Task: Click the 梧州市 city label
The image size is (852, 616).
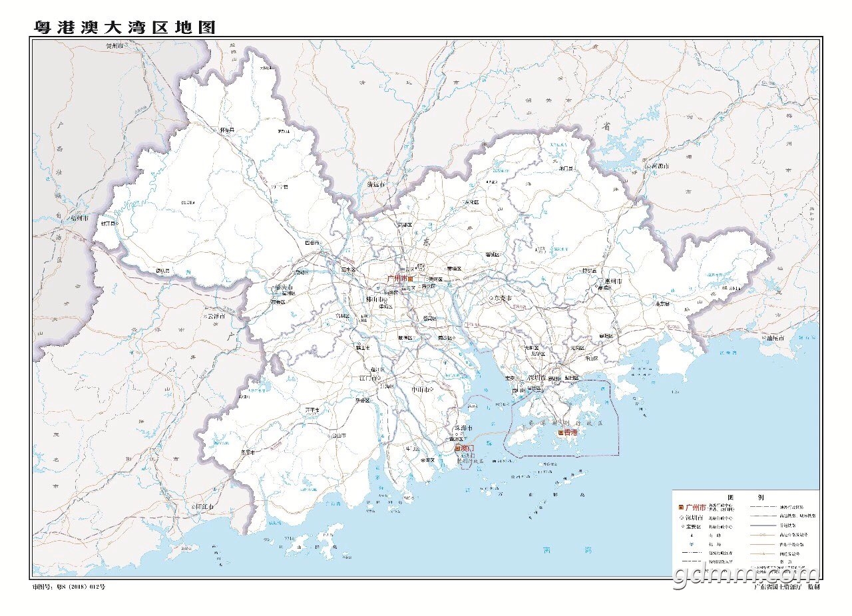Action: pos(78,218)
